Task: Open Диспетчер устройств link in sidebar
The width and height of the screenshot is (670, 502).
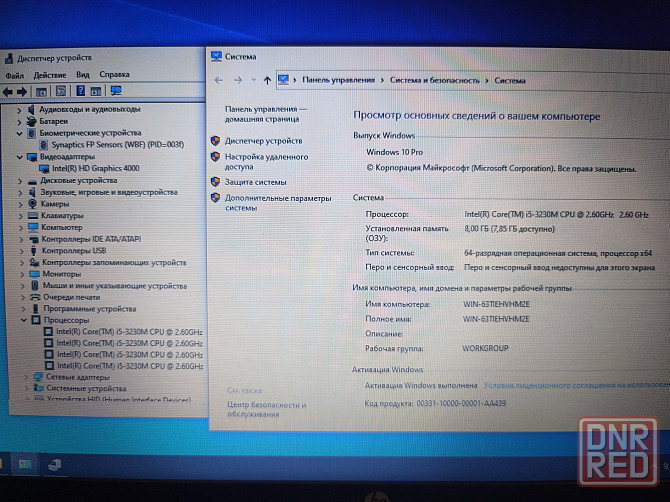Action: (264, 141)
